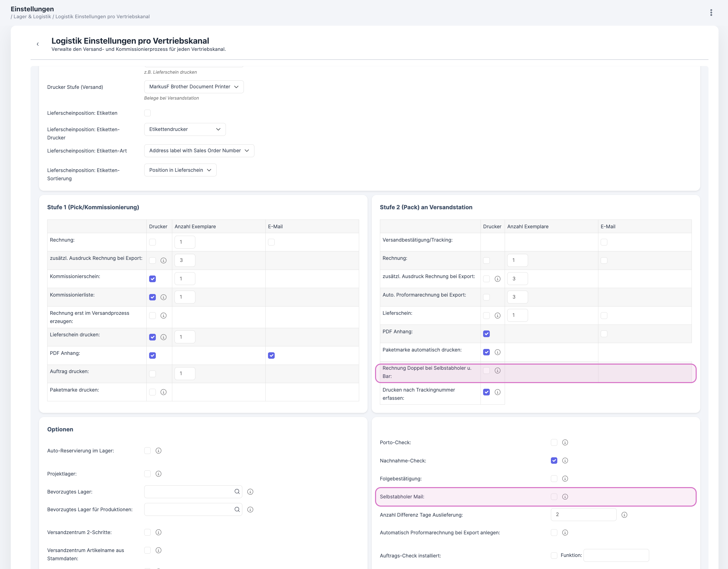Toggle Rechnung Doppel bei Selbstabholer checkbox

click(486, 370)
